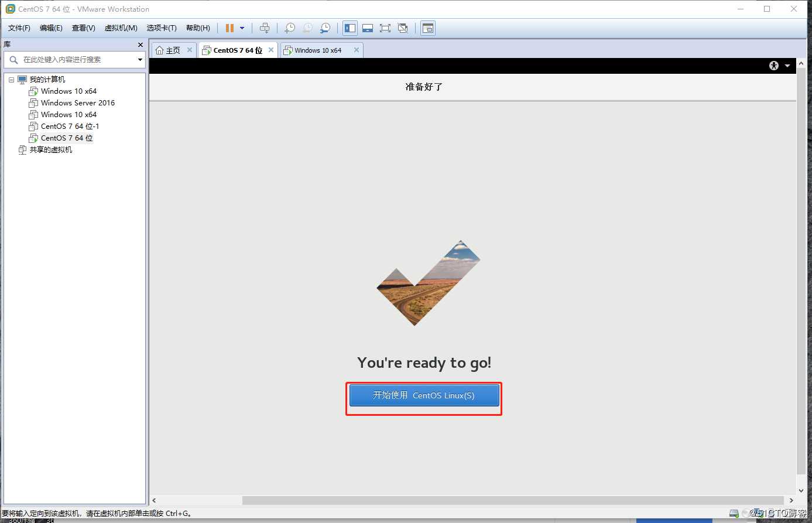Take a snapshot of the virtual machine

coord(290,28)
